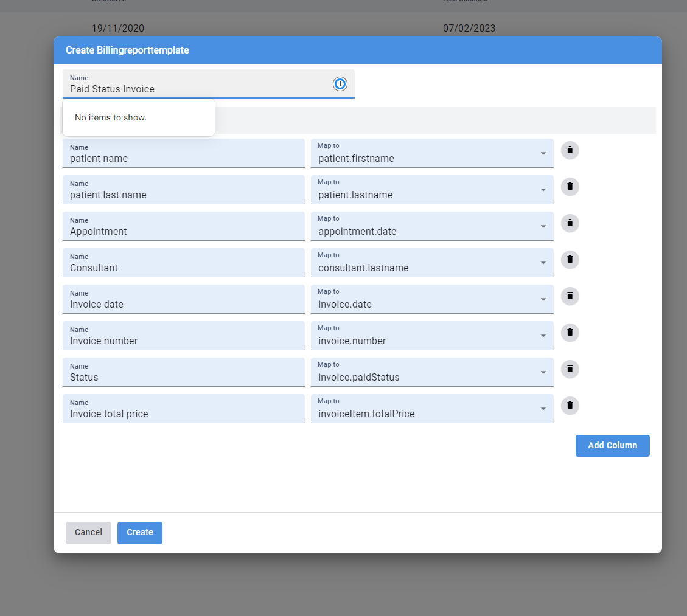Click the 1Password icon in the Name field
The image size is (687, 616).
(x=340, y=84)
